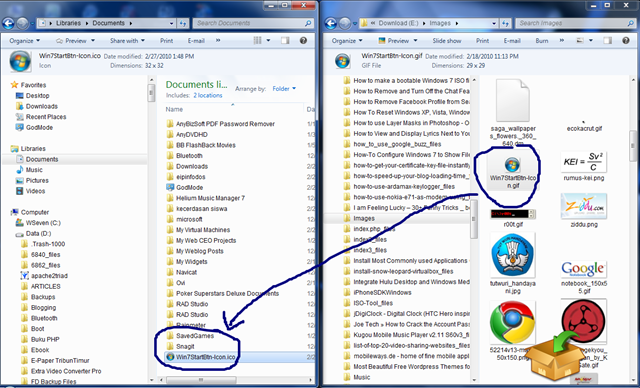
Task: Click the Download (E:) breadcrumb
Action: [398, 23]
